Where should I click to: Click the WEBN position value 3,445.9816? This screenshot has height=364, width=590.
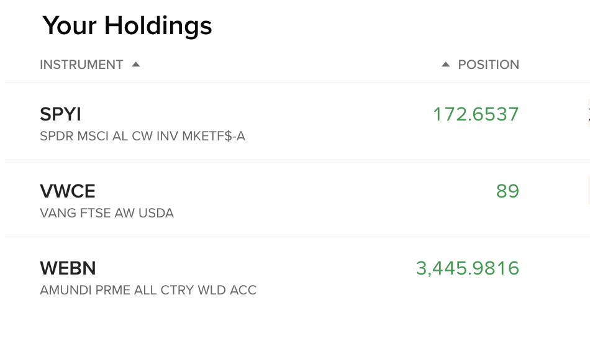468,268
